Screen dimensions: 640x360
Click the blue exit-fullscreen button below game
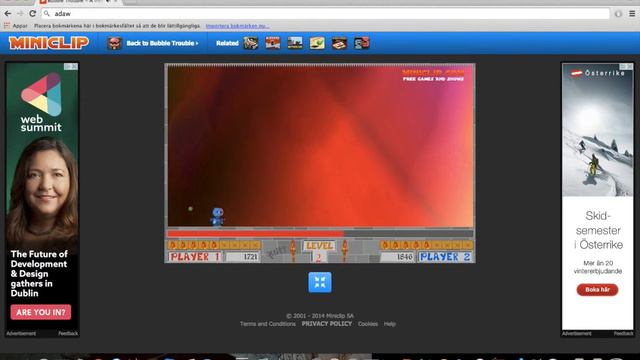[x=320, y=282]
